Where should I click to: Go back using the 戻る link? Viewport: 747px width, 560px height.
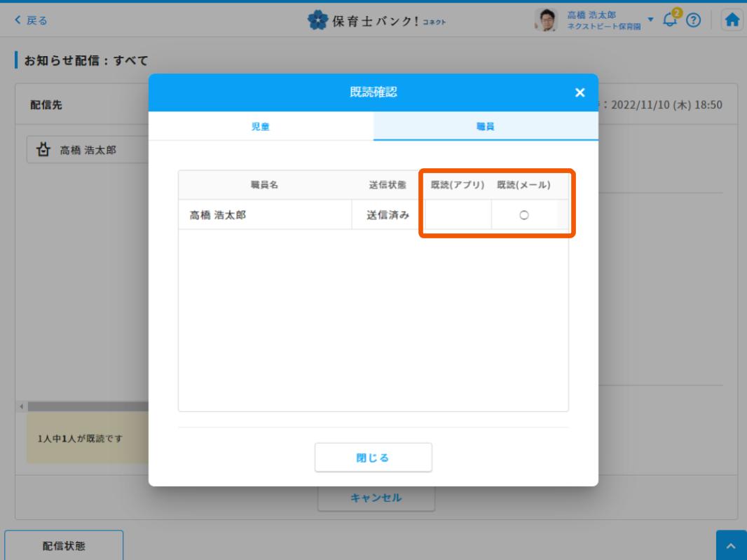pos(32,20)
